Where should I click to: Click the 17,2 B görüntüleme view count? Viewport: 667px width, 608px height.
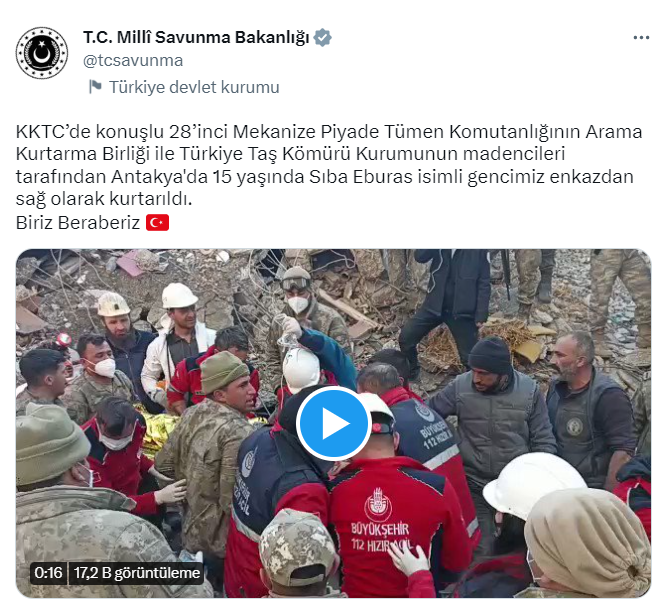pyautogui.click(x=137, y=573)
